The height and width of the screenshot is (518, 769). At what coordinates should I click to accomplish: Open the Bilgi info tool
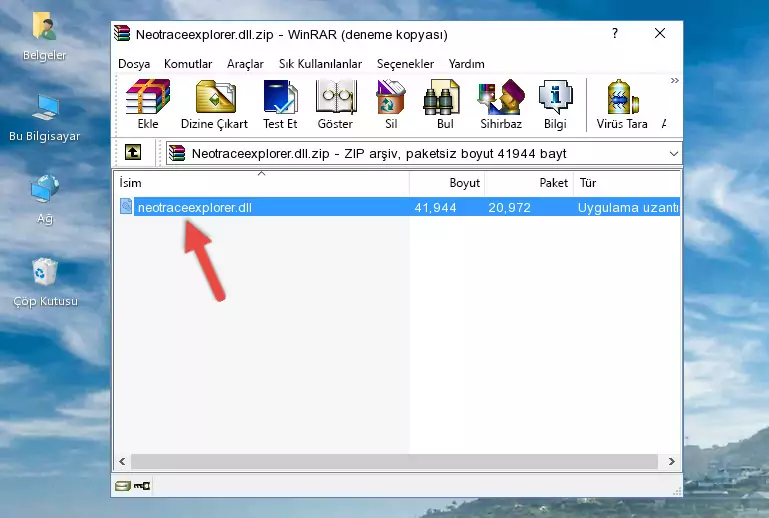tap(555, 104)
